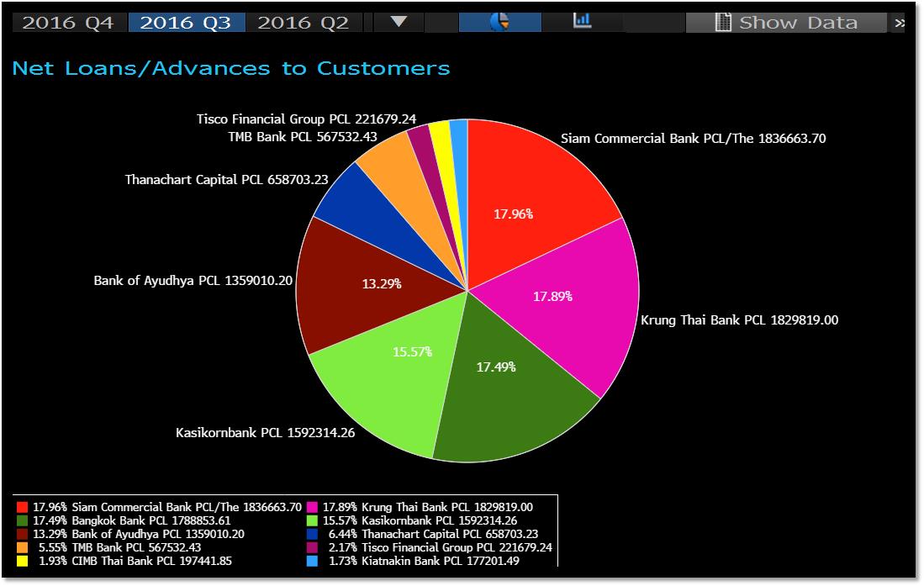924x586 pixels.
Task: Click the magenta legend swatch for Krung Thai
Action: pos(312,507)
